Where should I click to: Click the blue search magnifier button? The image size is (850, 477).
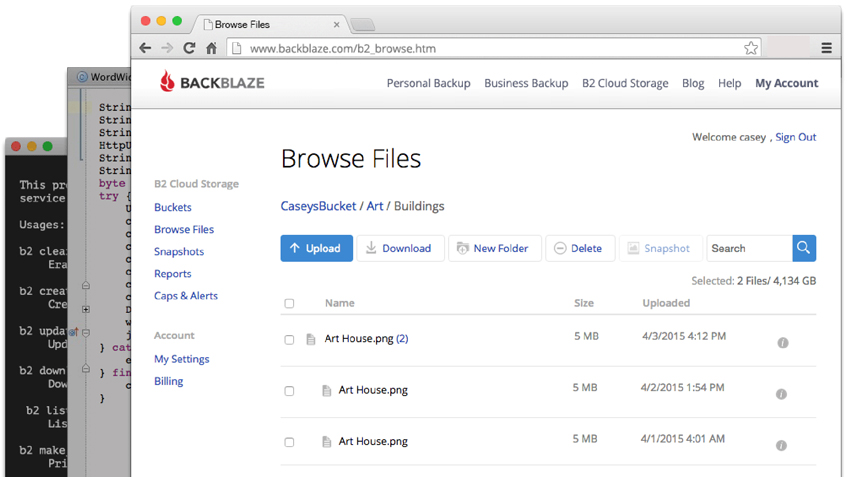[x=804, y=248]
